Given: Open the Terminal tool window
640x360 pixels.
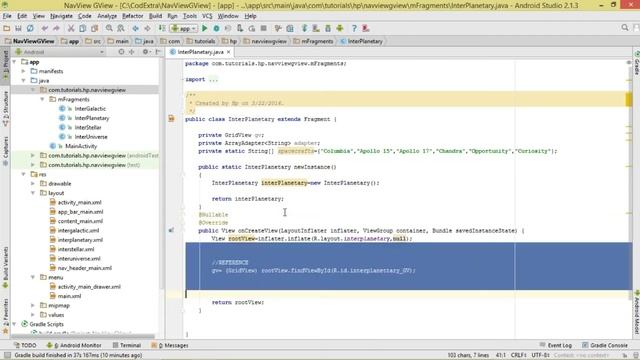Looking at the screenshot, I should coord(127,345).
